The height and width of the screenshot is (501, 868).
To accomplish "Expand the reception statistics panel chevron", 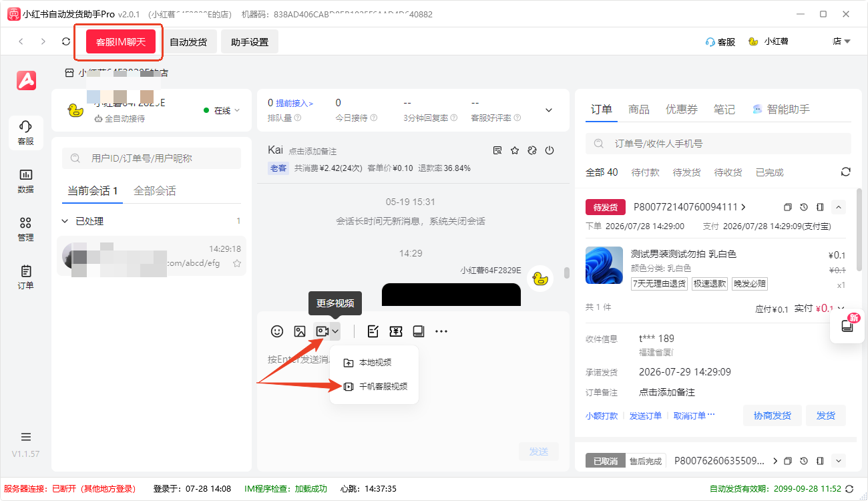I will 550,110.
